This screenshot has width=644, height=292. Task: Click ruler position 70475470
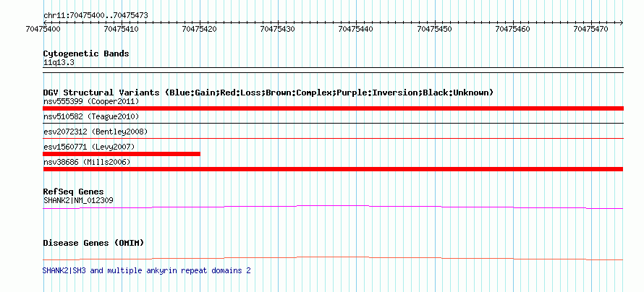pos(591,29)
